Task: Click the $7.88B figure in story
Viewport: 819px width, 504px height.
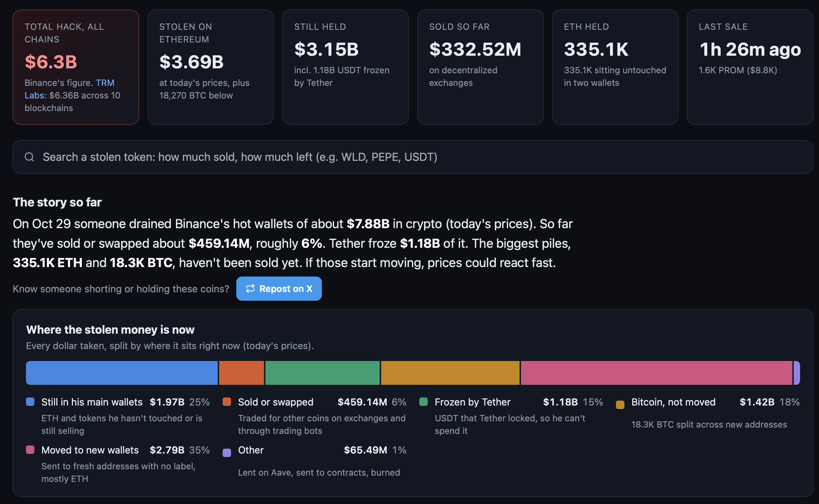Action: coord(368,224)
